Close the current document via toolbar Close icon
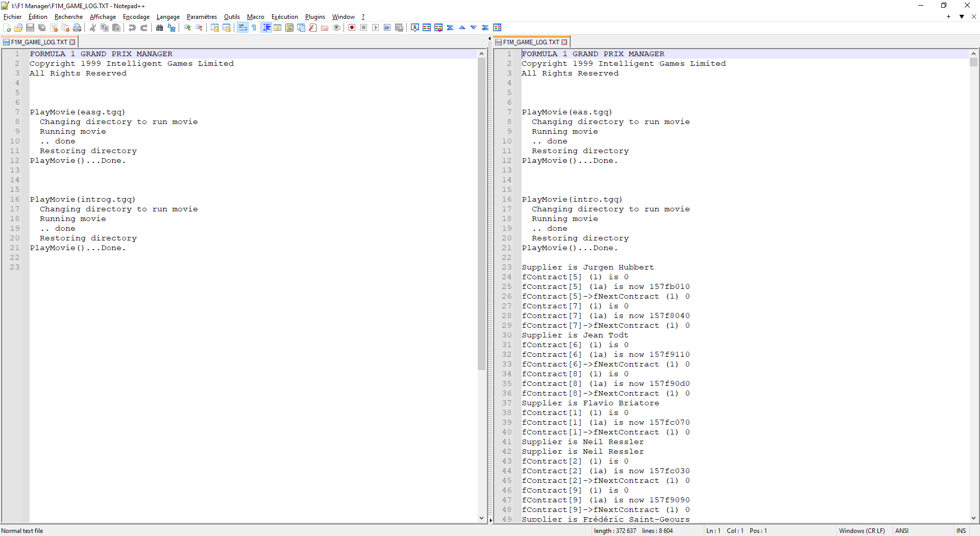 pyautogui.click(x=54, y=28)
